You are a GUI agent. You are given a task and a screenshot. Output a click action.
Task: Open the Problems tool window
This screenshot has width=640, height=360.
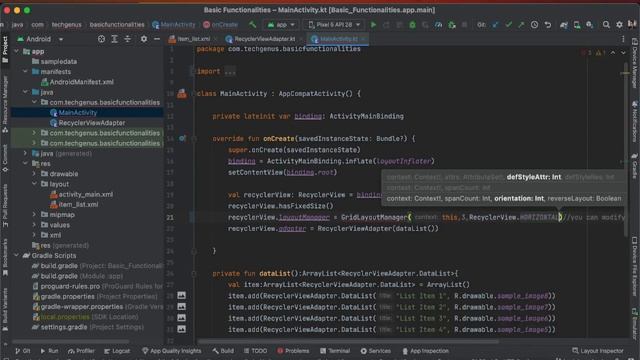(x=293, y=351)
